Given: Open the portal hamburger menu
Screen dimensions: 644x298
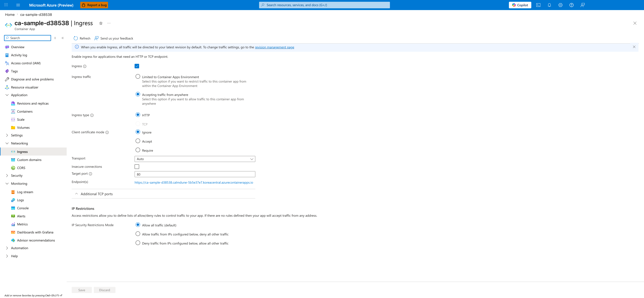Looking at the screenshot, I should (x=18, y=5).
